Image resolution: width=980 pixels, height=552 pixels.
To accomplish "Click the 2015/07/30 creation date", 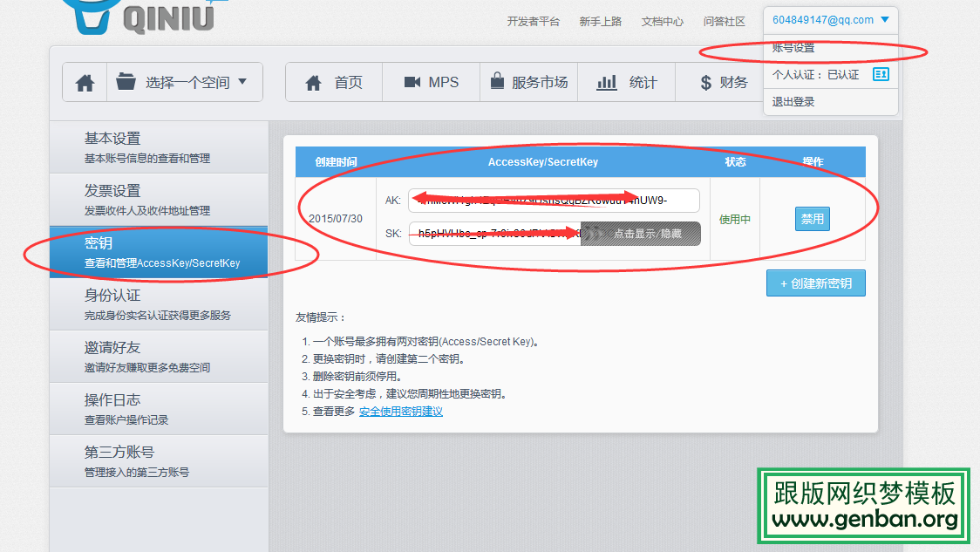I will (x=336, y=219).
